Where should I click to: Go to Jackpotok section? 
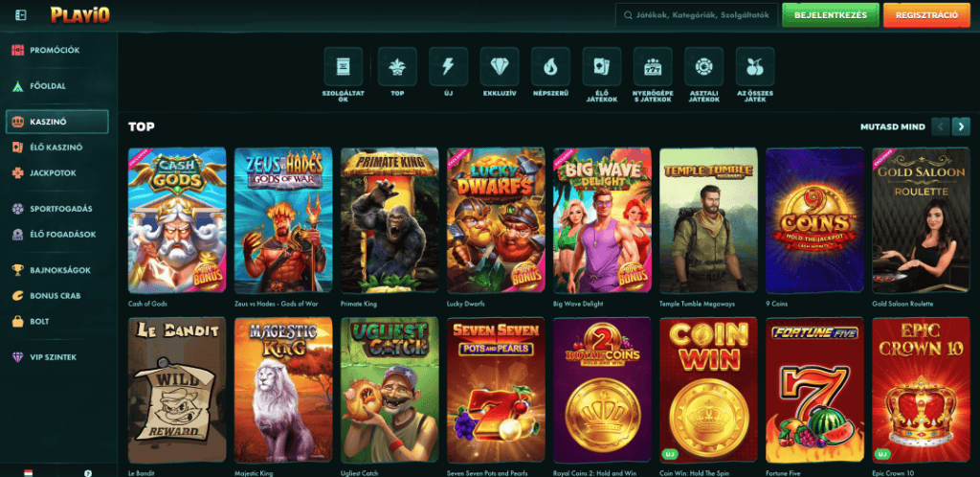(x=56, y=173)
